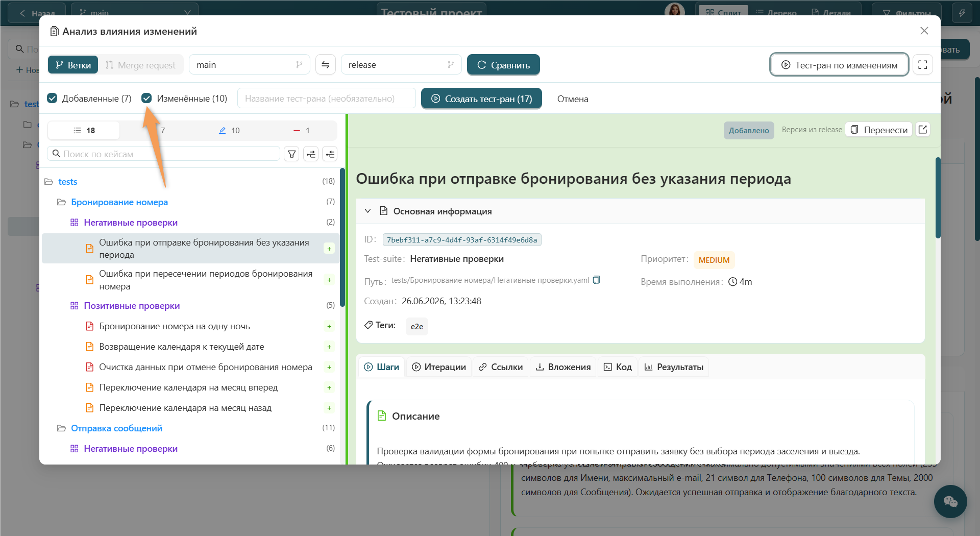Open the chat support bubble
Viewport: 980px width, 536px height.
(950, 501)
